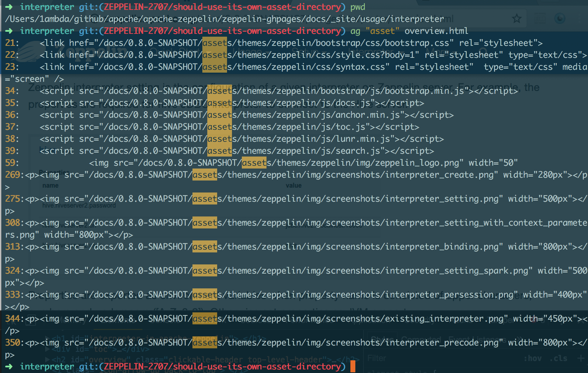
Task: Click line 36 anchor.min.js script result
Action: tap(229, 115)
